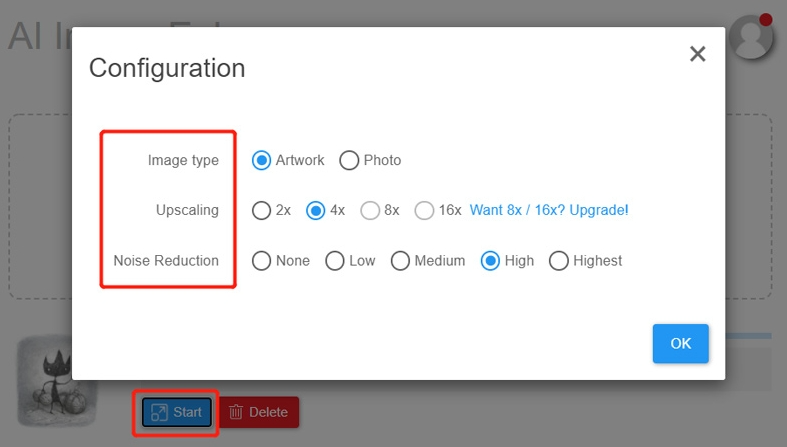The width and height of the screenshot is (787, 447).
Task: Click the Delete image button
Action: pyautogui.click(x=258, y=412)
